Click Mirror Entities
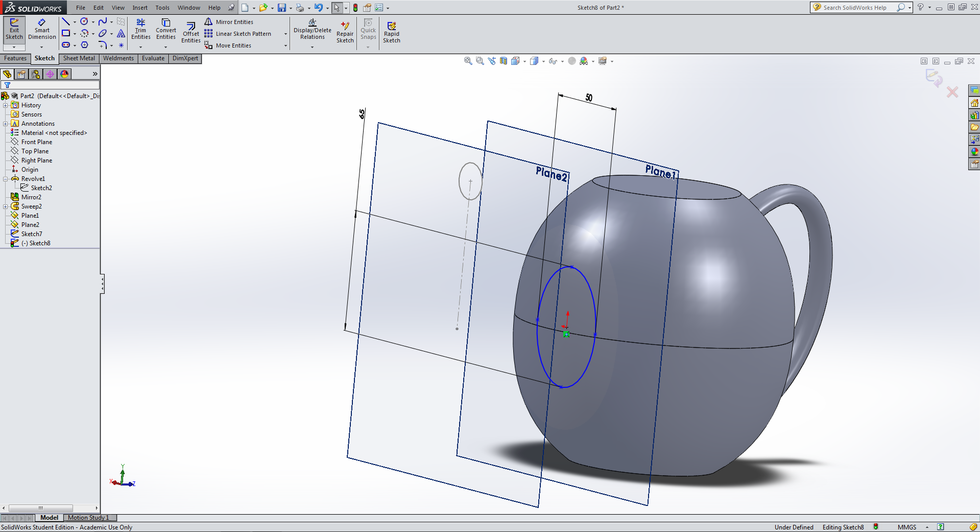The width and height of the screenshot is (980, 532). [229, 22]
